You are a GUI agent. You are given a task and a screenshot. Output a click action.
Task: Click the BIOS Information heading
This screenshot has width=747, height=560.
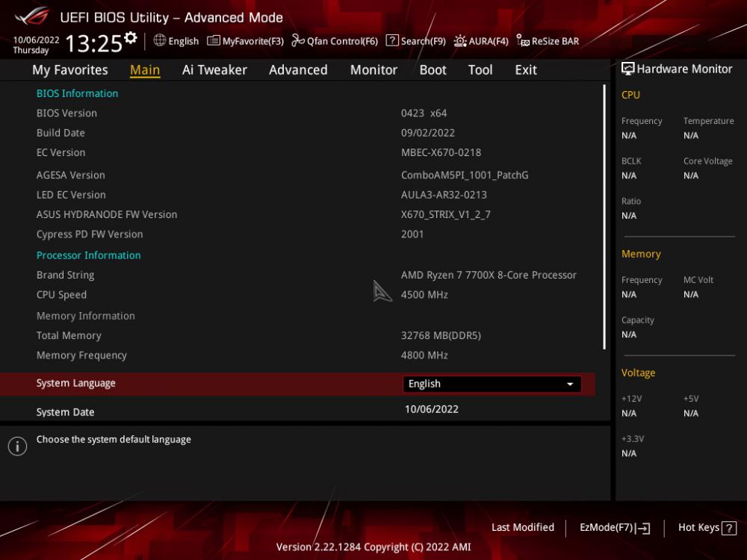click(77, 93)
